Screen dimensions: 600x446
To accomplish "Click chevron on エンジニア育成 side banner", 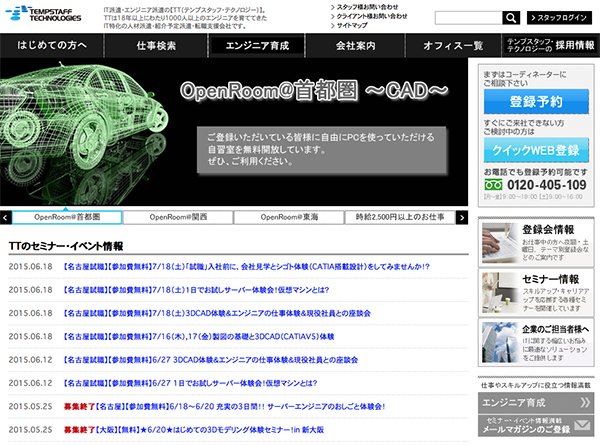I will point(584,402).
